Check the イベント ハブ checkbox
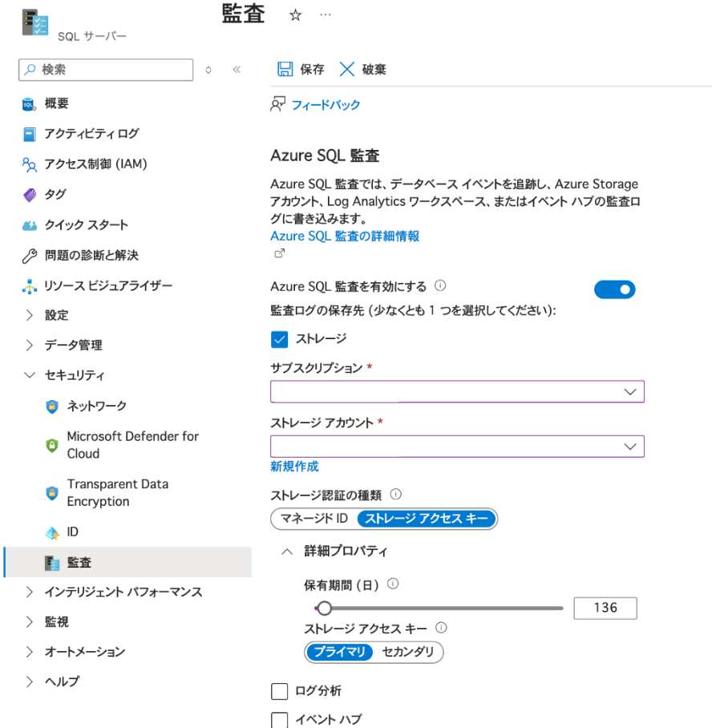Viewport: 712px width, 728px height. pos(280,719)
